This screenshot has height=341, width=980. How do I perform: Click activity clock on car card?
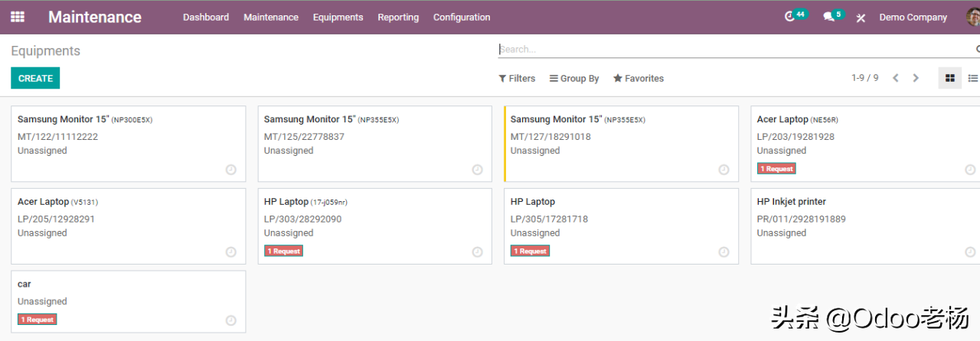pos(231,320)
